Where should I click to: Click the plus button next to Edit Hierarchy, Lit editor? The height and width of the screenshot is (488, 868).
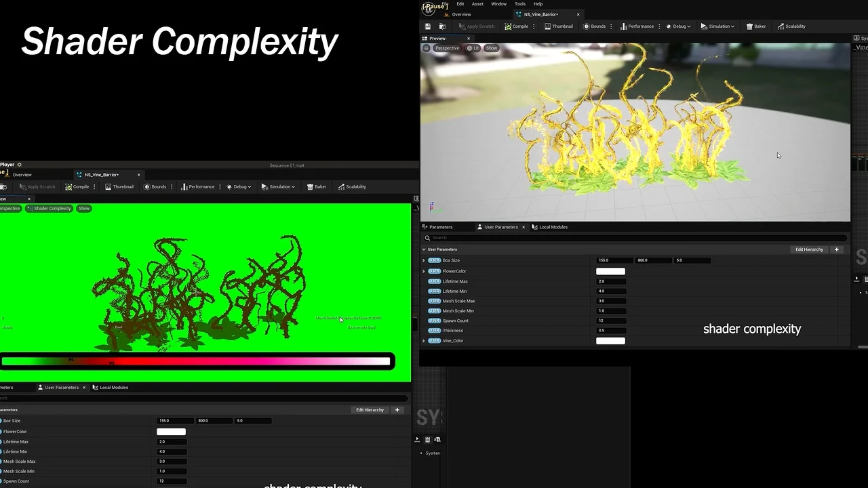pos(836,249)
